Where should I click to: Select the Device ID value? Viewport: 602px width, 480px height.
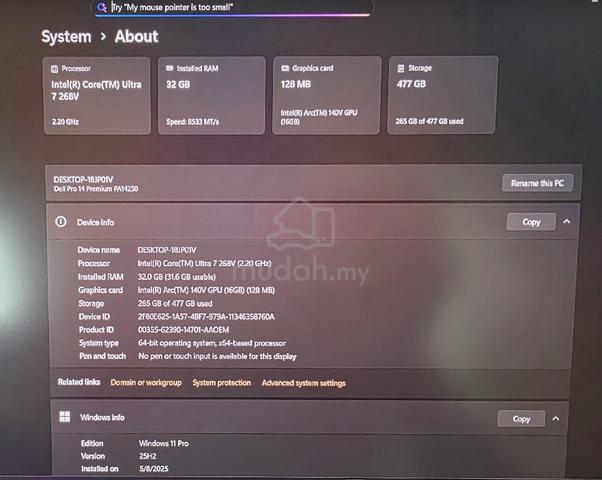(x=206, y=317)
